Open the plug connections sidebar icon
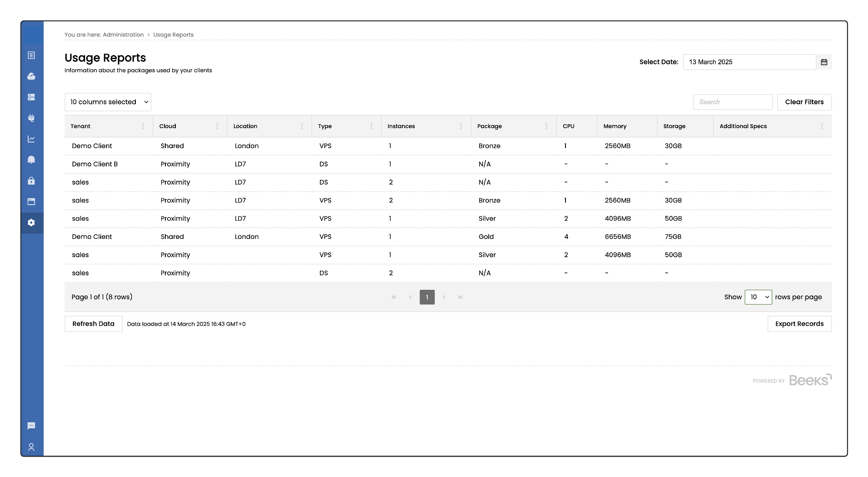Image resolution: width=868 pixels, height=477 pixels. (31, 118)
